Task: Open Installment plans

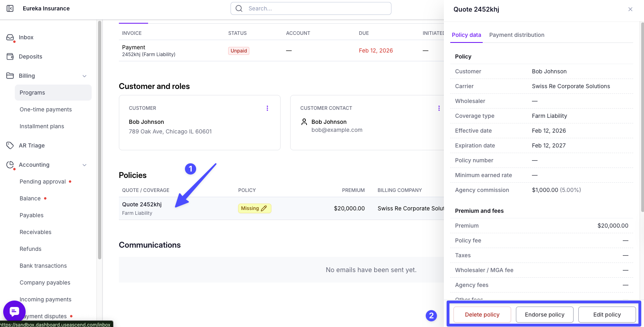Action: coord(42,126)
